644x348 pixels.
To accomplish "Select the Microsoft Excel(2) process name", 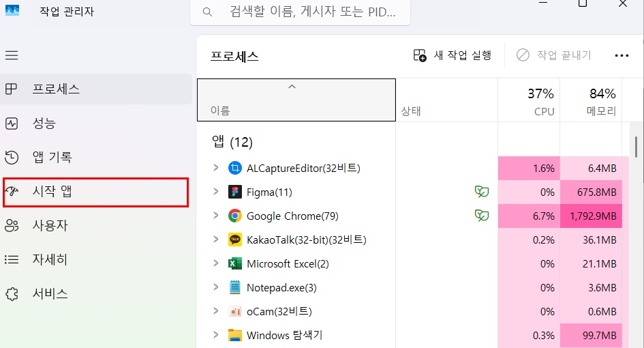I will (288, 263).
